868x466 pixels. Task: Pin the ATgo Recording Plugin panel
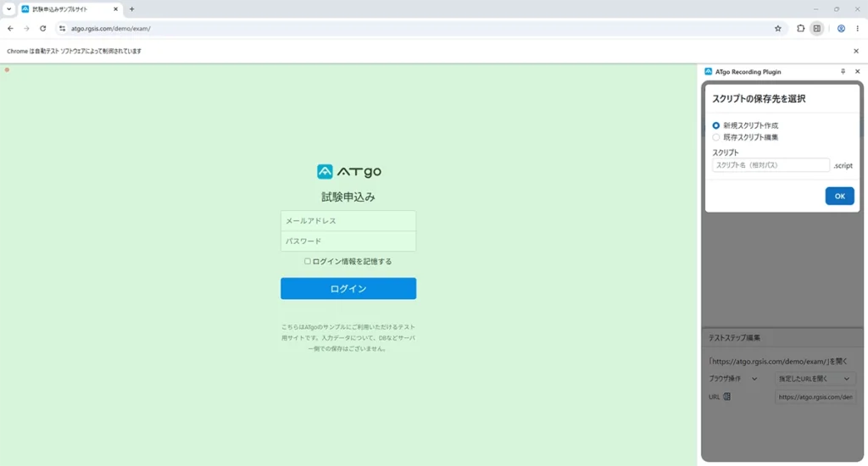pos(843,71)
